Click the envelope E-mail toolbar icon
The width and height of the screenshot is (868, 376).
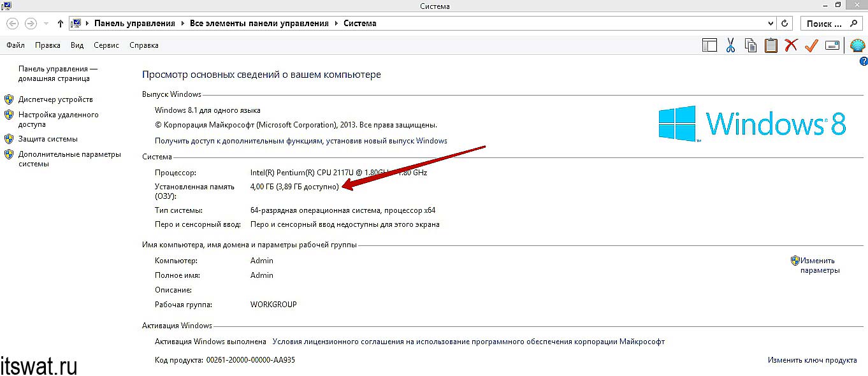[832, 45]
